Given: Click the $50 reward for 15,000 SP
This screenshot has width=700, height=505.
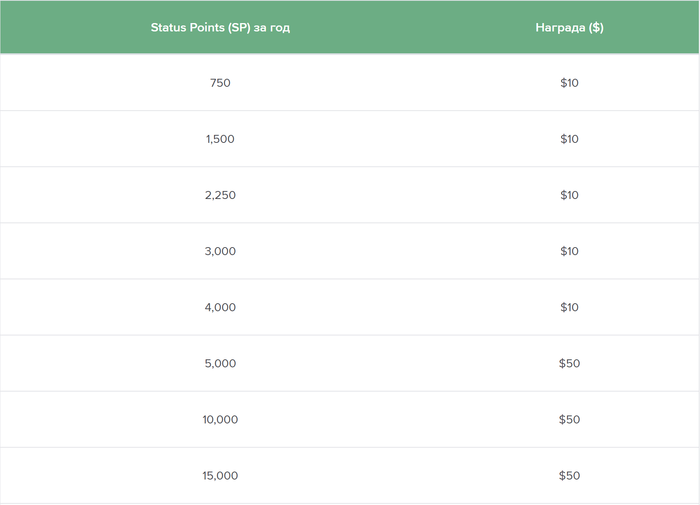Looking at the screenshot, I should click(x=569, y=476).
